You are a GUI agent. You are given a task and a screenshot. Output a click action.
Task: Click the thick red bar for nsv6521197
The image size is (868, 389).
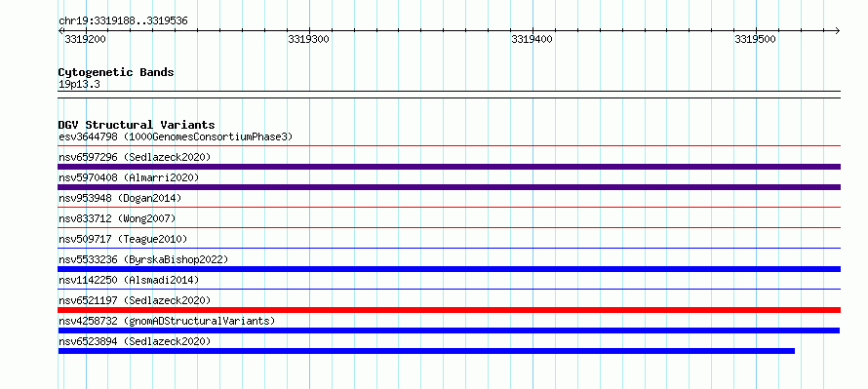click(449, 310)
